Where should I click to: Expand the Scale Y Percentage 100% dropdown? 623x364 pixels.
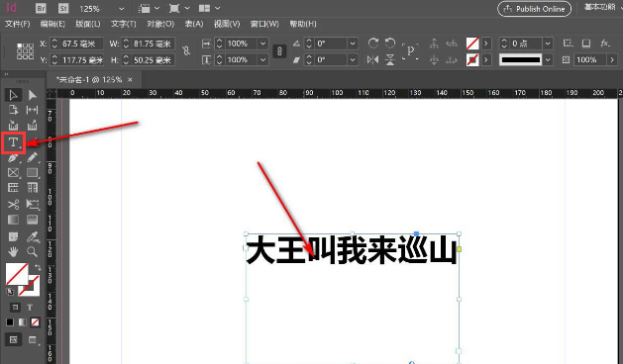coord(262,60)
